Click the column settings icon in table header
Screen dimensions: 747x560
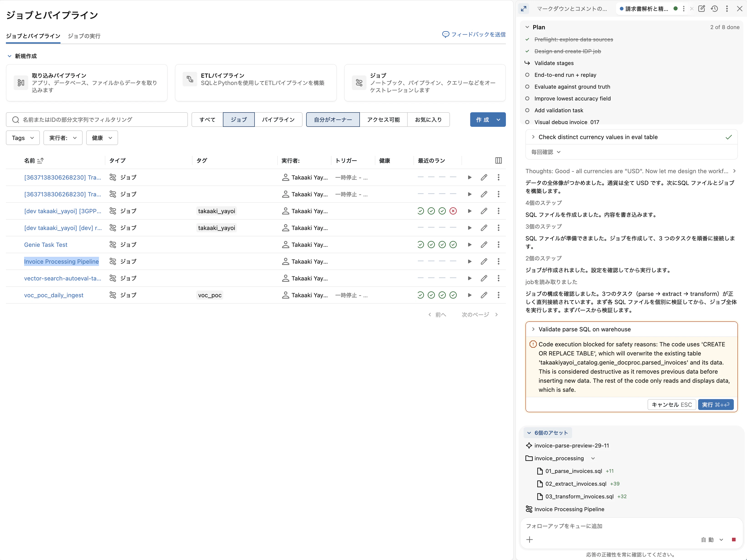[x=498, y=161]
